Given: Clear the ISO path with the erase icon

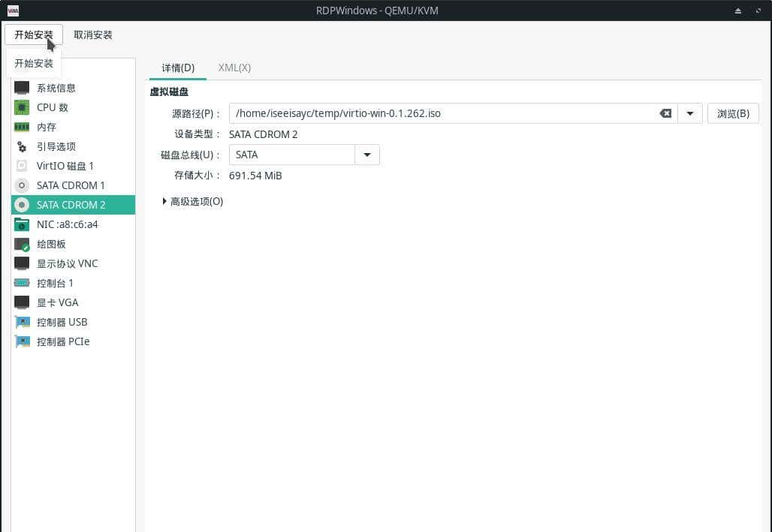Looking at the screenshot, I should coord(665,113).
